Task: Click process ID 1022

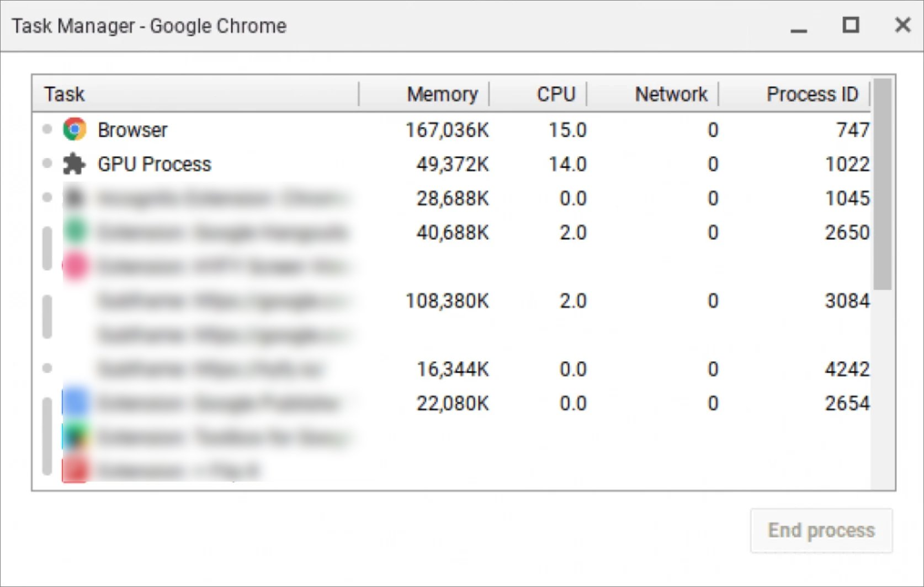Action: (847, 164)
